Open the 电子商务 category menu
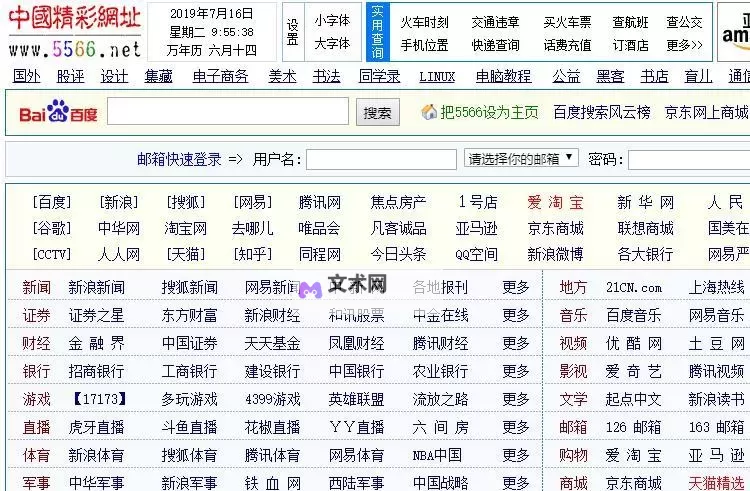 [x=221, y=76]
